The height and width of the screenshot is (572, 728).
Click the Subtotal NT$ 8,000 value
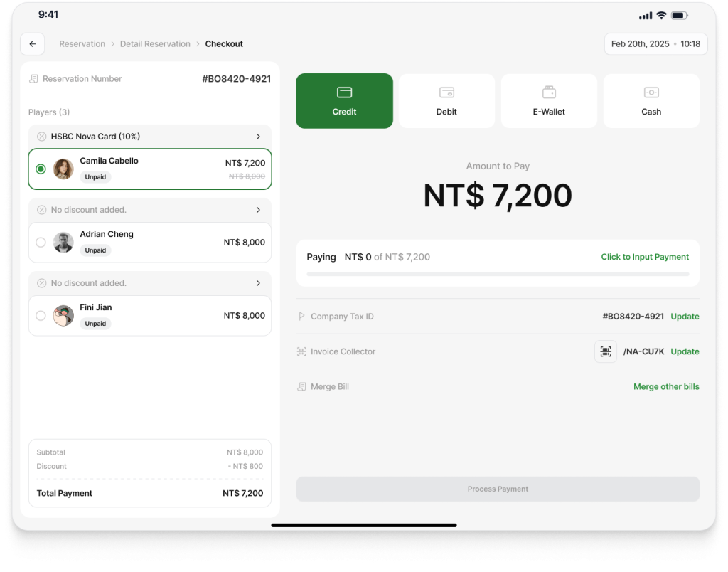[x=245, y=452]
